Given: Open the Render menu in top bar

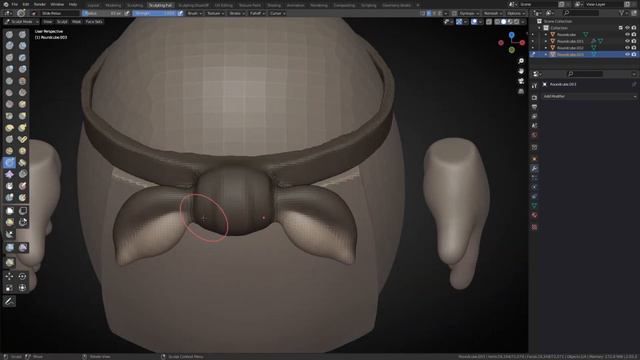Looking at the screenshot, I should pyautogui.click(x=40, y=4).
